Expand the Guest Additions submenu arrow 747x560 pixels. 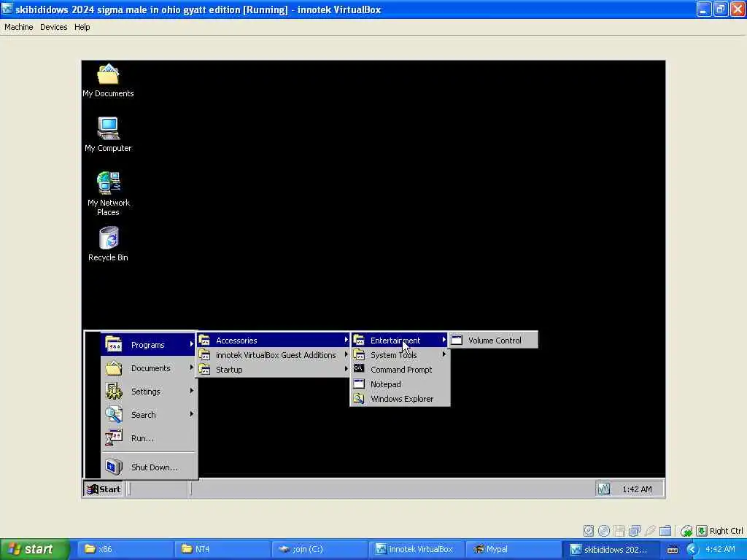tap(346, 355)
